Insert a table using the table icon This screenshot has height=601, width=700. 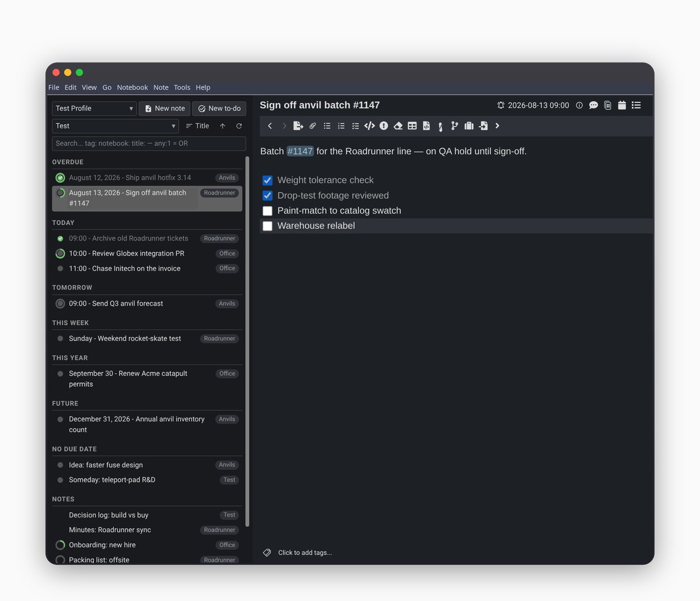tap(412, 126)
